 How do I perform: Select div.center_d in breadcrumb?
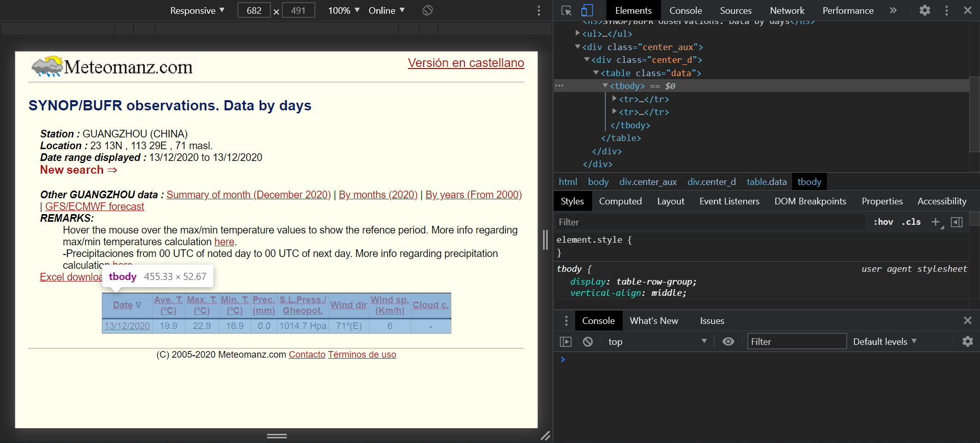712,182
